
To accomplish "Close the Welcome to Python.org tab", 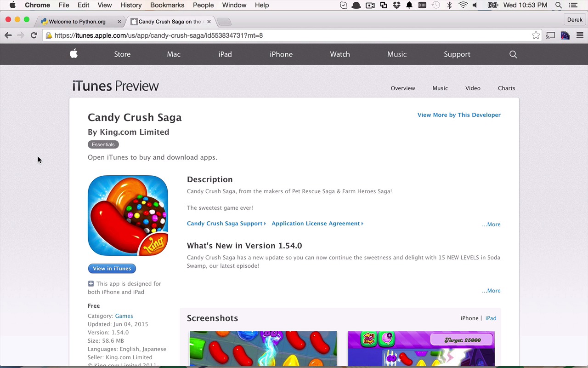I will pyautogui.click(x=119, y=22).
